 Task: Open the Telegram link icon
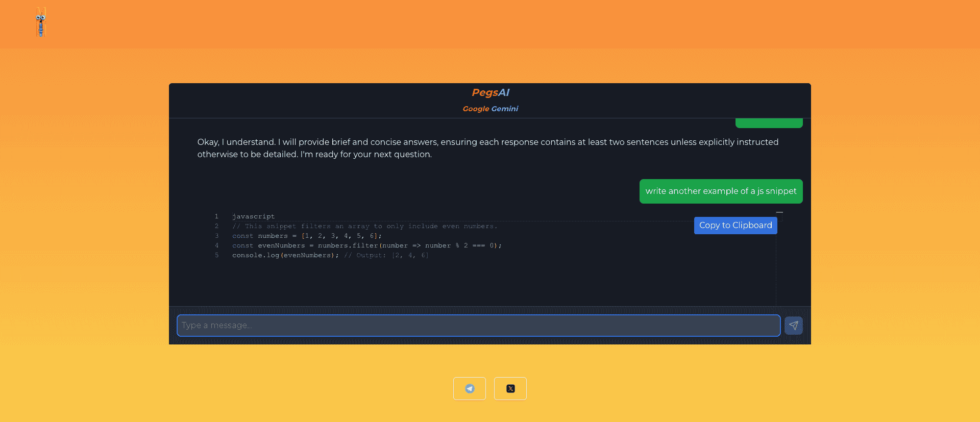tap(470, 389)
